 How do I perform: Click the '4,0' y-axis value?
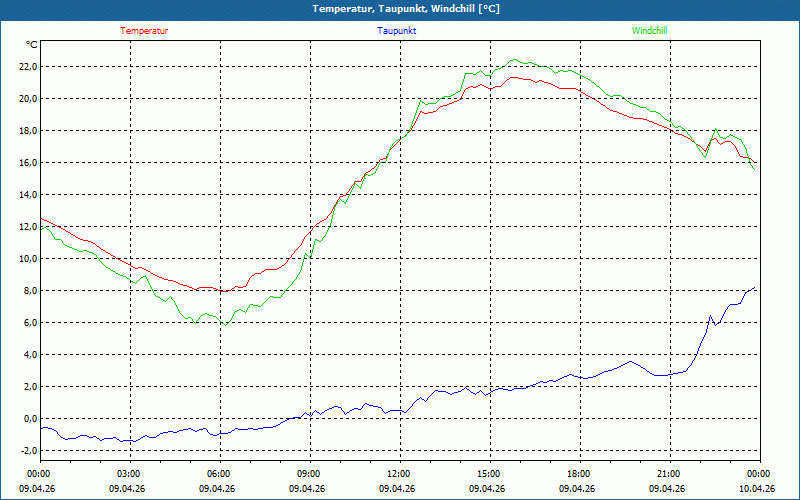30,355
